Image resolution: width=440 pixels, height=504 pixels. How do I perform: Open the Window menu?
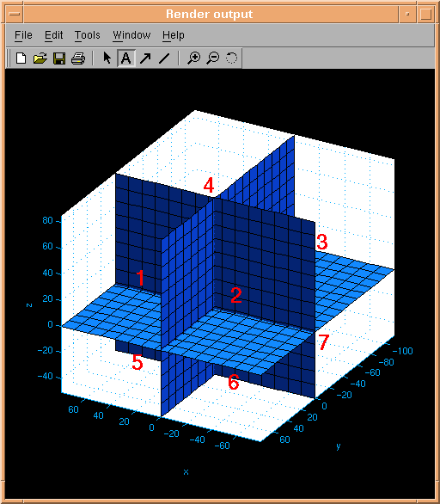(131, 35)
